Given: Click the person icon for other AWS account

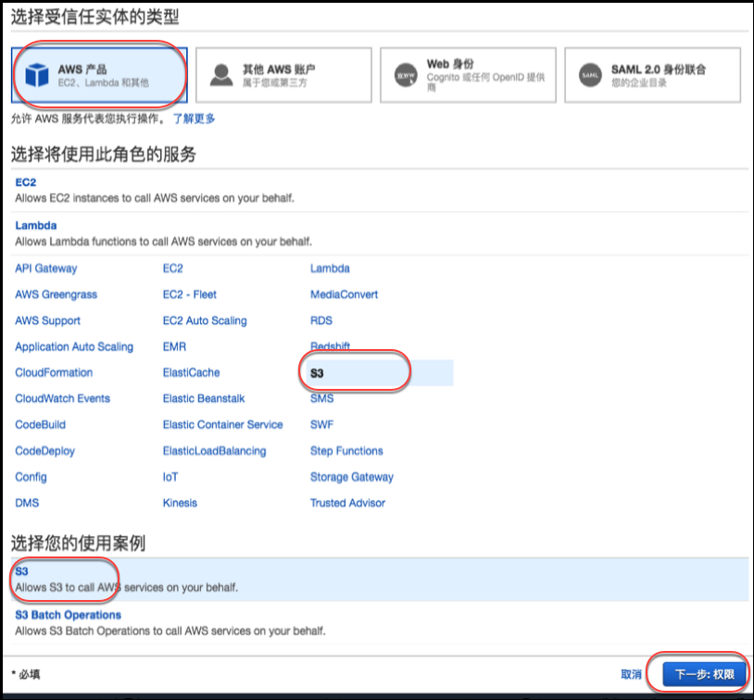Looking at the screenshot, I should pyautogui.click(x=220, y=75).
